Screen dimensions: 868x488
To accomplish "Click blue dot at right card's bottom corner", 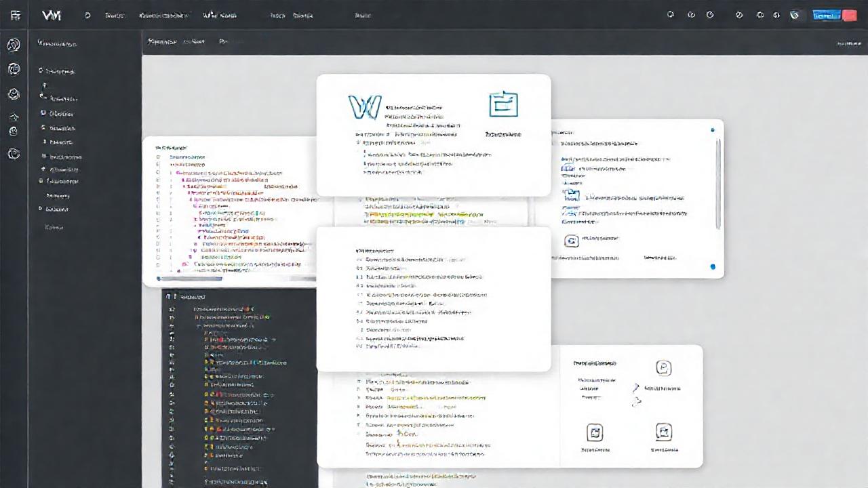I will [x=713, y=267].
